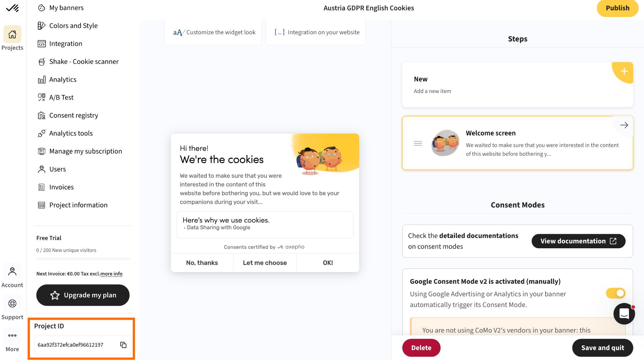Select the Welcome screen cookie thumbnail
Viewport: 644px width, 363px height.
445,143
